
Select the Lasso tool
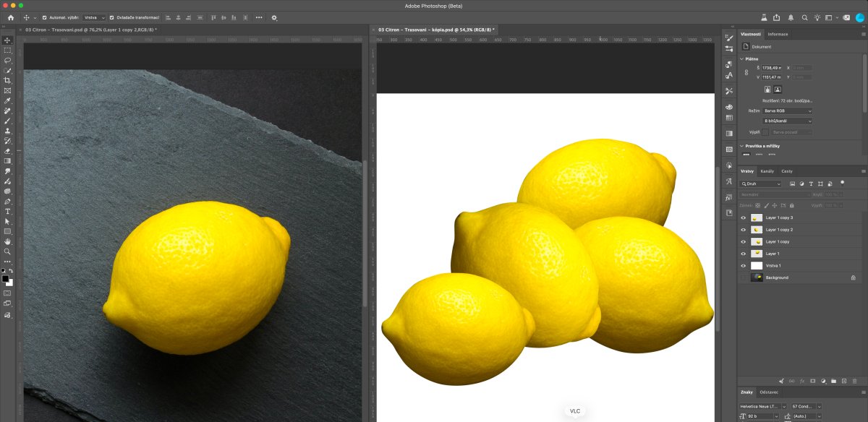[x=7, y=60]
